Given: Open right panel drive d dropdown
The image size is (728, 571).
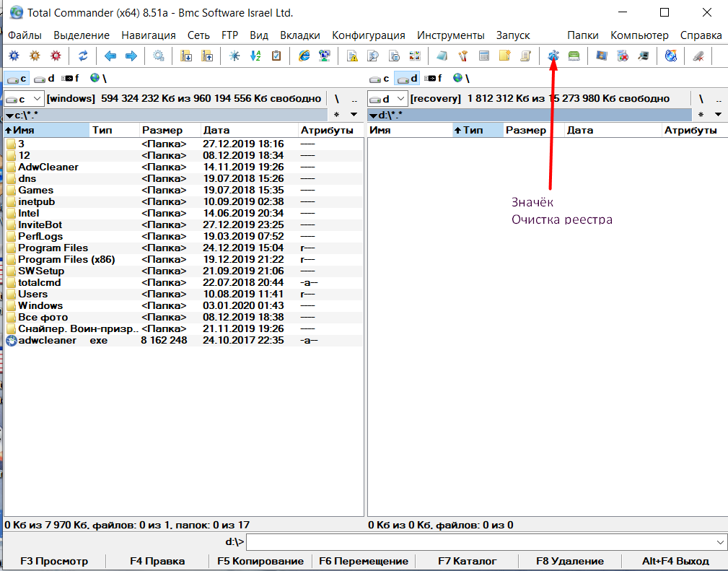Looking at the screenshot, I should (x=387, y=98).
